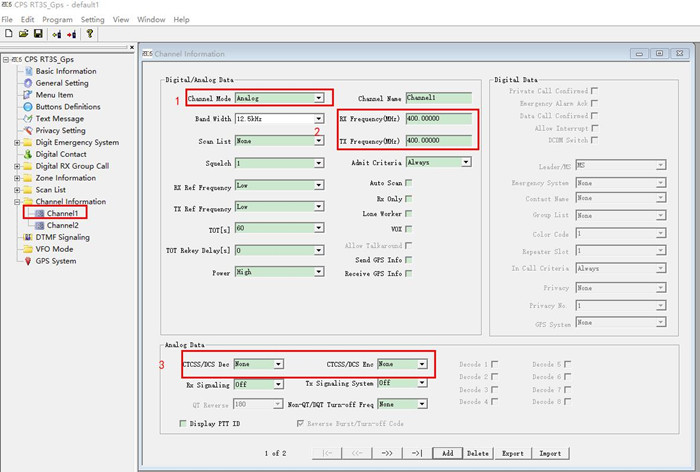Click the New file toolbar icon
The height and width of the screenshot is (472, 700).
9,33
